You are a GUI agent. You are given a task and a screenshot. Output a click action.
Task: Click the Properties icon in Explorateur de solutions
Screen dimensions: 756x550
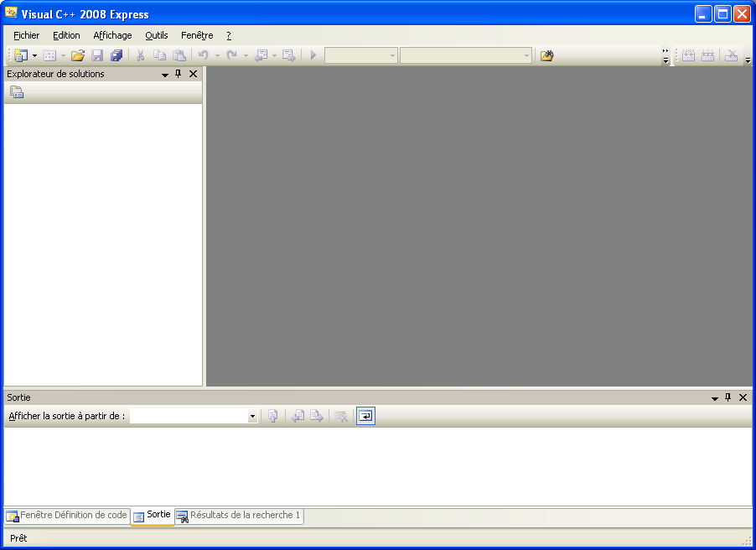point(17,92)
